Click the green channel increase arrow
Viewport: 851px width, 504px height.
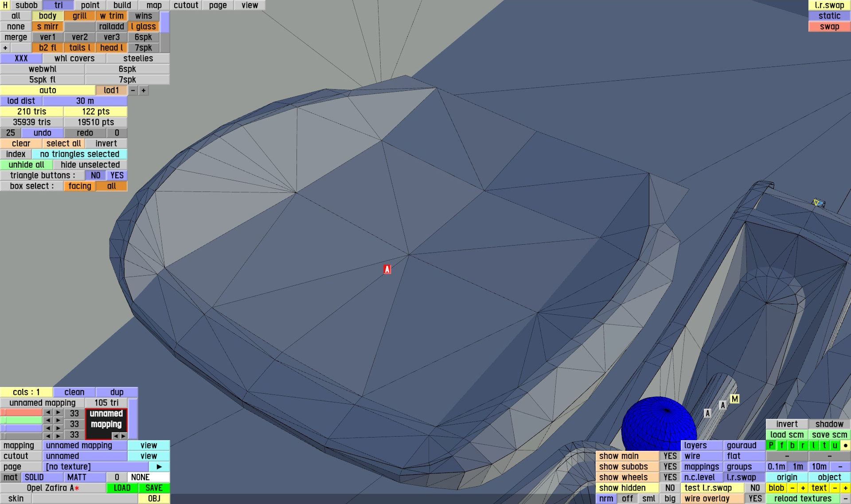click(x=58, y=420)
